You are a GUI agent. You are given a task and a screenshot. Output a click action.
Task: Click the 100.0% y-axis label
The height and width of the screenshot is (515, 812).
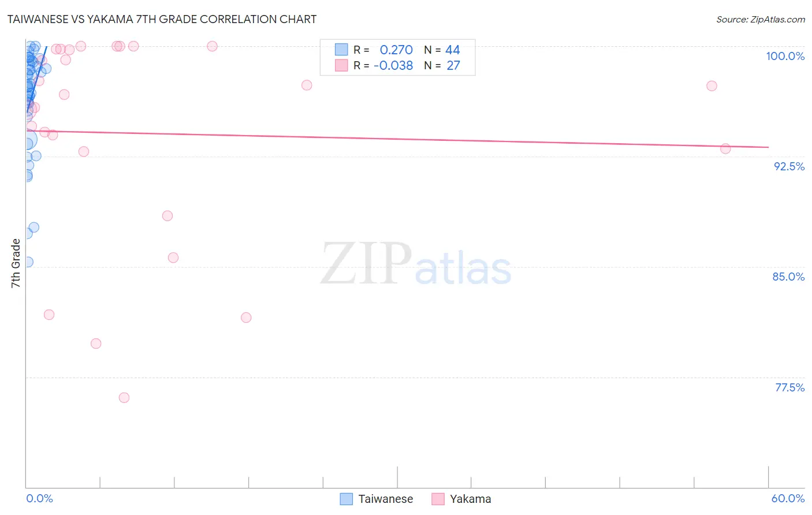[785, 56]
